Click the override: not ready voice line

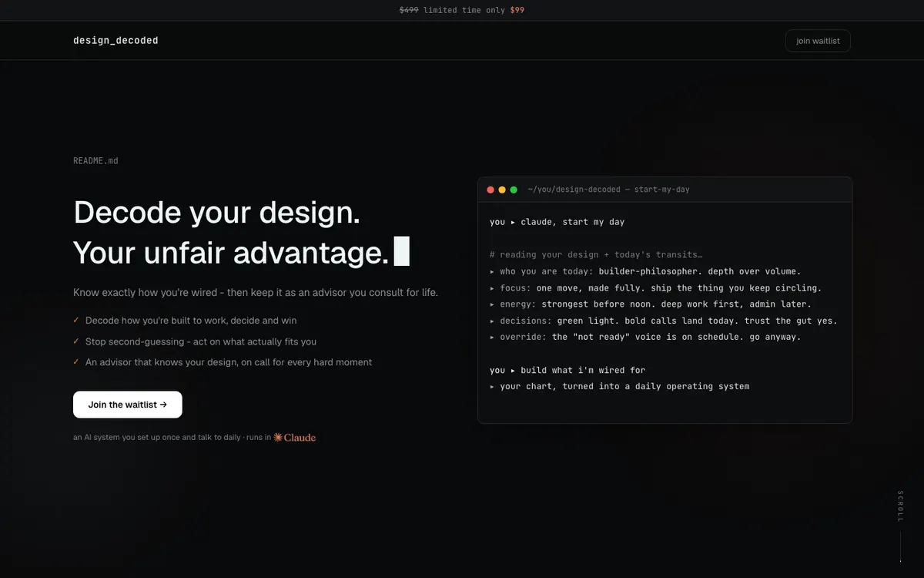pyautogui.click(x=645, y=337)
